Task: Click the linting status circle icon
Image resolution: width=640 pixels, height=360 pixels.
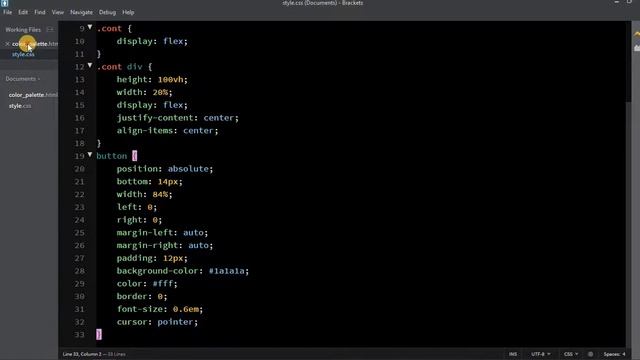Action: click(x=591, y=354)
